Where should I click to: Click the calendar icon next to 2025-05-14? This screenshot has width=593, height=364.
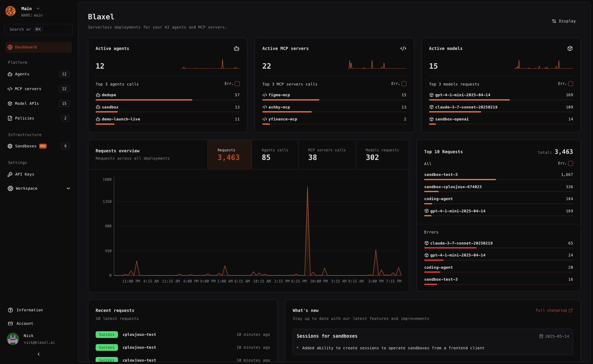541,336
